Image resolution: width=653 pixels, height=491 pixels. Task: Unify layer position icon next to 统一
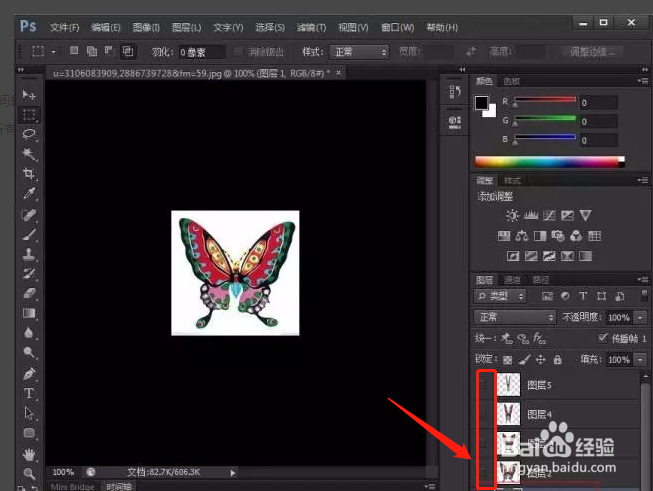tap(506, 338)
